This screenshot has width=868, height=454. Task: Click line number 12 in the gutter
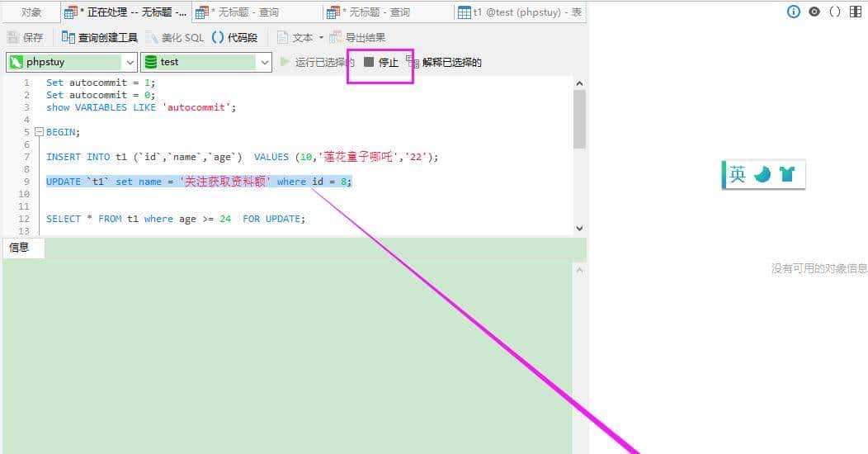pyautogui.click(x=24, y=219)
